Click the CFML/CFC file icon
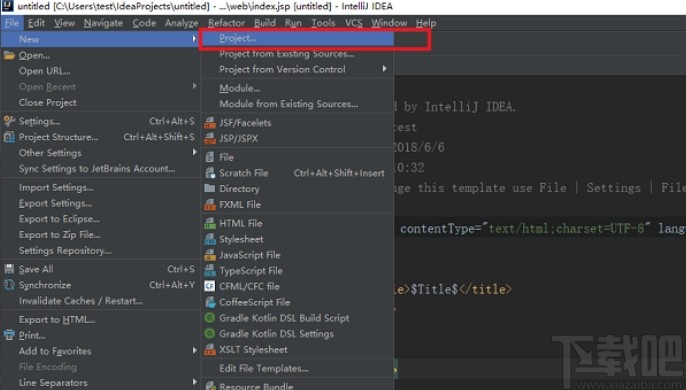The width and height of the screenshot is (686, 390). pyautogui.click(x=210, y=286)
